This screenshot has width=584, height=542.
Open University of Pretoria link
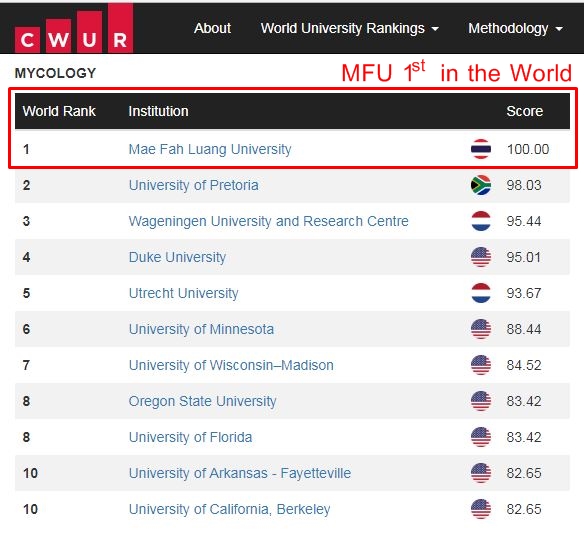pos(193,185)
